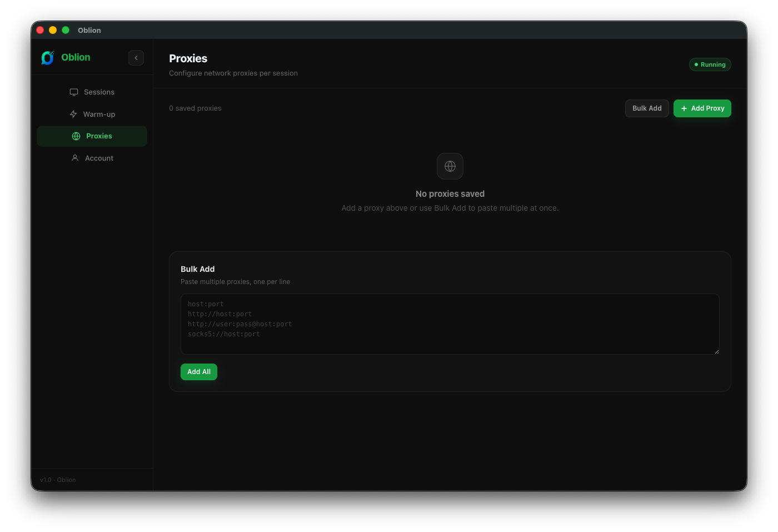Maximize window with green button
This screenshot has width=778, height=532.
[66, 30]
